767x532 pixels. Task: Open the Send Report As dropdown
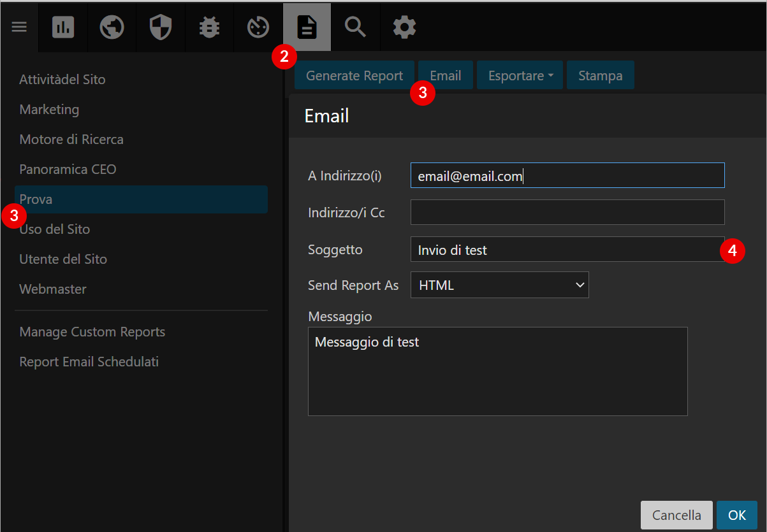pyautogui.click(x=499, y=285)
